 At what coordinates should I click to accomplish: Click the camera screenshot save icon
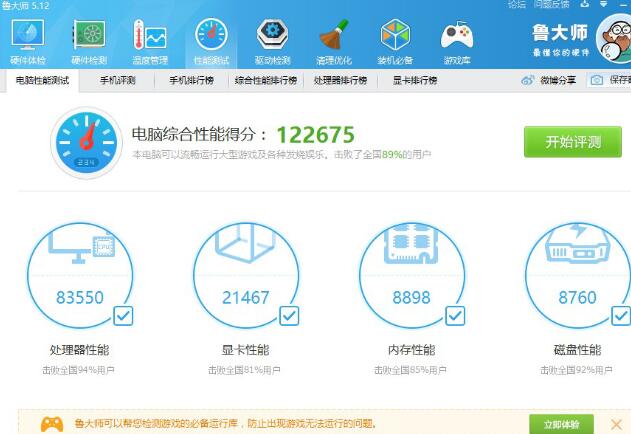tap(596, 80)
